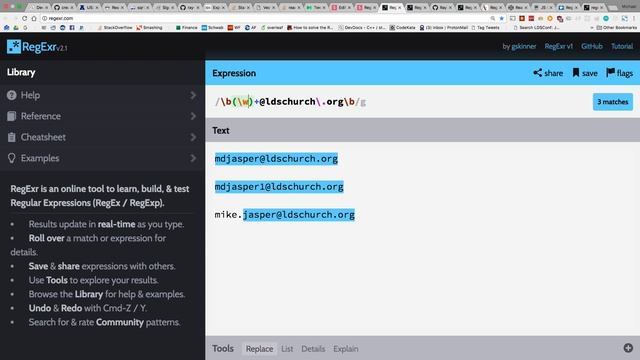Open the overleaf bookmark
This screenshot has height=360, width=640.
pos(272,28)
